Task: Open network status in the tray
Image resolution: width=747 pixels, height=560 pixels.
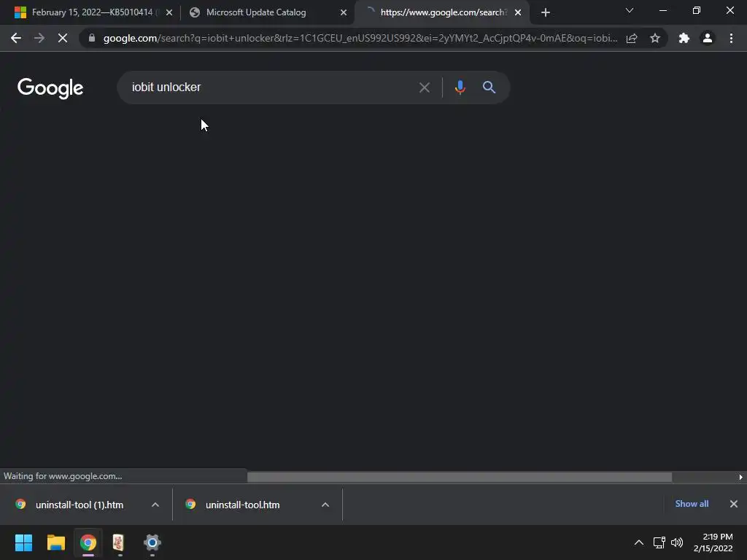Action: pos(659,542)
